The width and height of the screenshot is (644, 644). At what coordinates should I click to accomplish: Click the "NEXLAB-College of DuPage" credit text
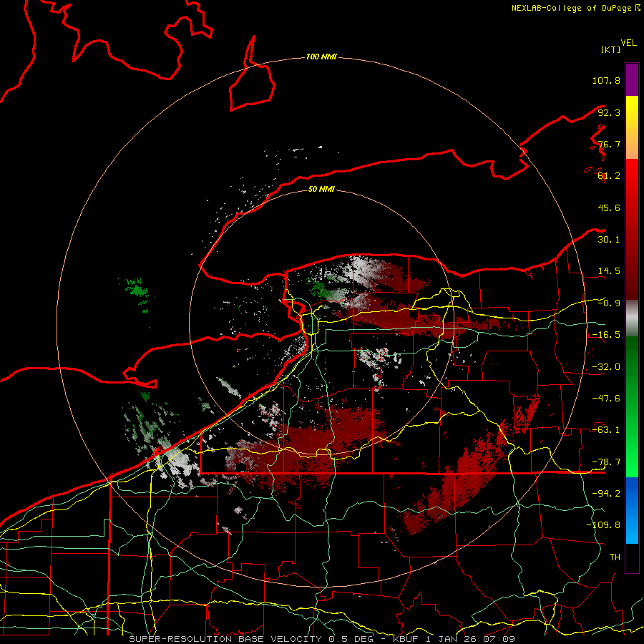coord(571,8)
